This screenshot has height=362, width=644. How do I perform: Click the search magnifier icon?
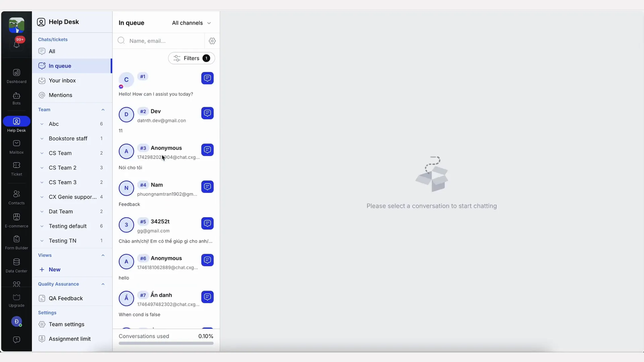point(121,41)
